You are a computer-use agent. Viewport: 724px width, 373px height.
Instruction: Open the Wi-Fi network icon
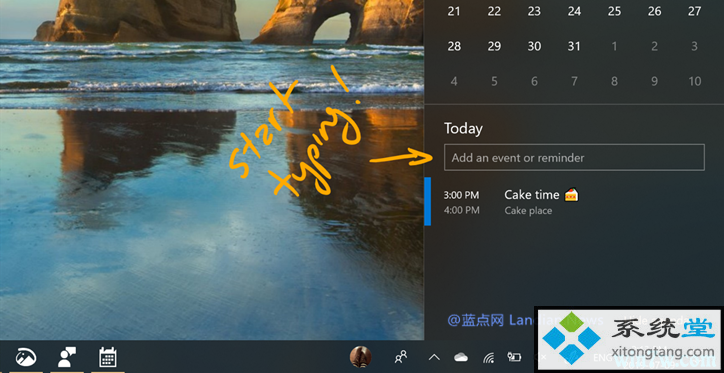(x=489, y=357)
